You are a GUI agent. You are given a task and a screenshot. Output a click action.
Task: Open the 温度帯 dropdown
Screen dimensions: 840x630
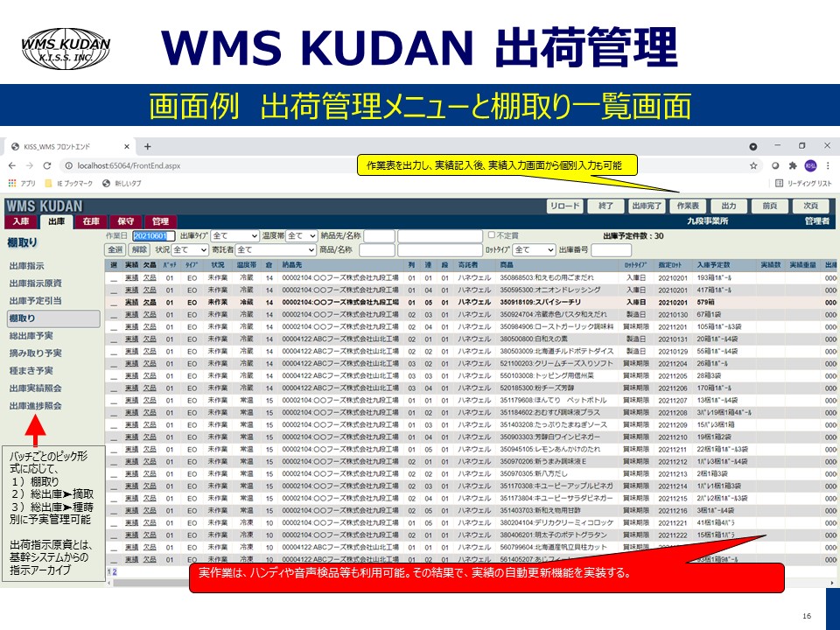[302, 235]
